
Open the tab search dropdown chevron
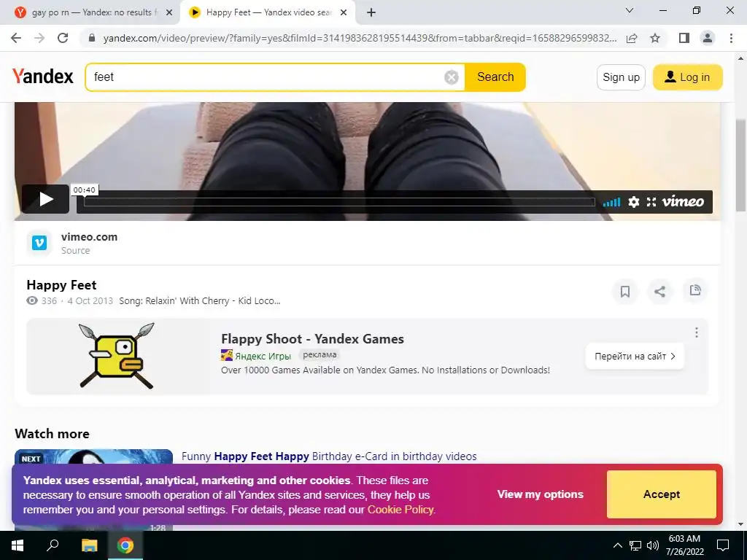pyautogui.click(x=630, y=10)
